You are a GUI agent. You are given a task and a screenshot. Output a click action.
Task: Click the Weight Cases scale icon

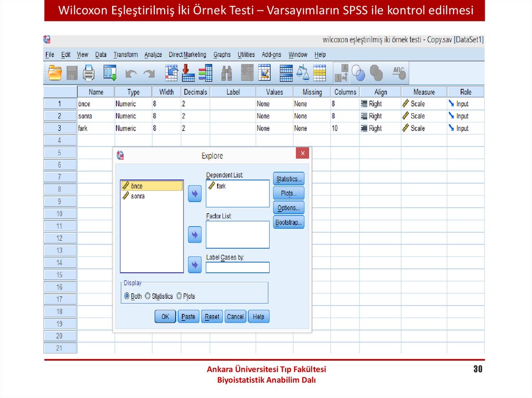click(x=302, y=73)
